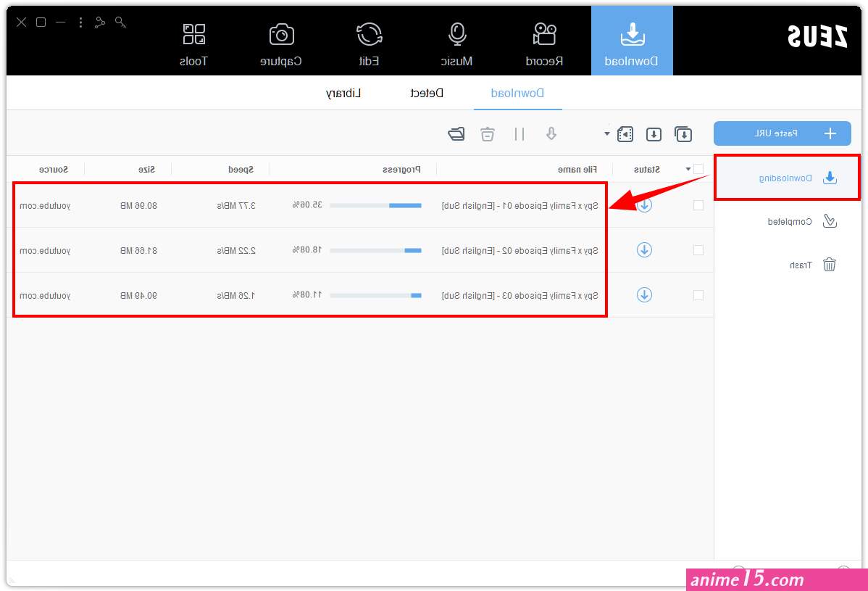Click the plus icon on Paste URL
The height and width of the screenshot is (591, 868).
(830, 133)
